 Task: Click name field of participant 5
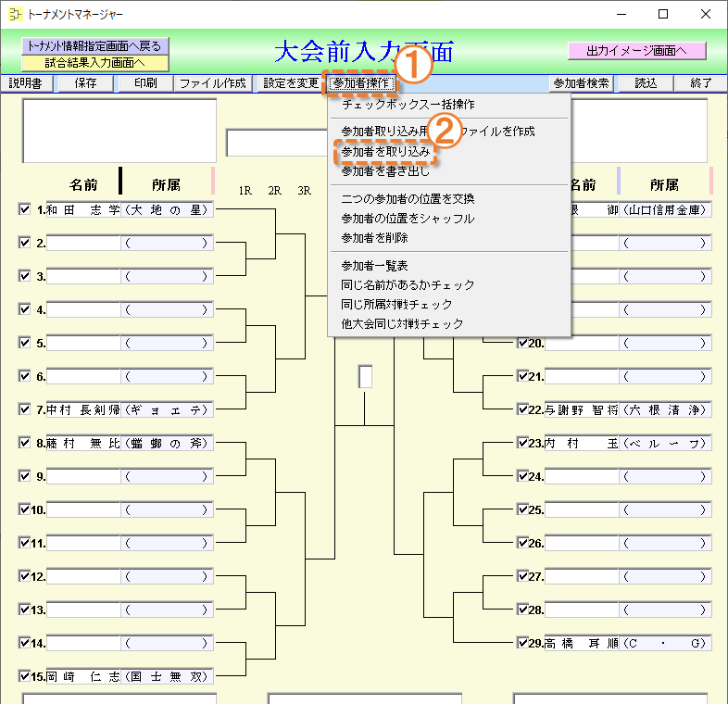tap(83, 343)
